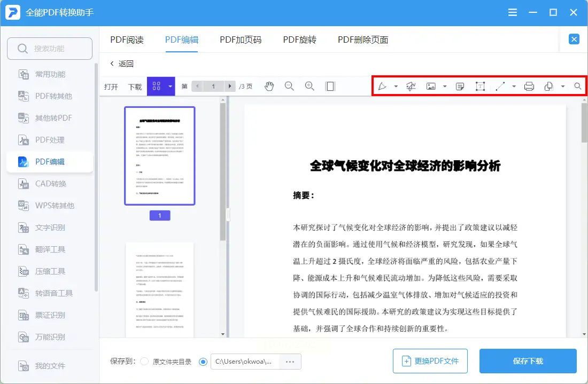Open CAD转换 in the sidebar
Viewport: 588px width, 384px height.
click(x=50, y=184)
